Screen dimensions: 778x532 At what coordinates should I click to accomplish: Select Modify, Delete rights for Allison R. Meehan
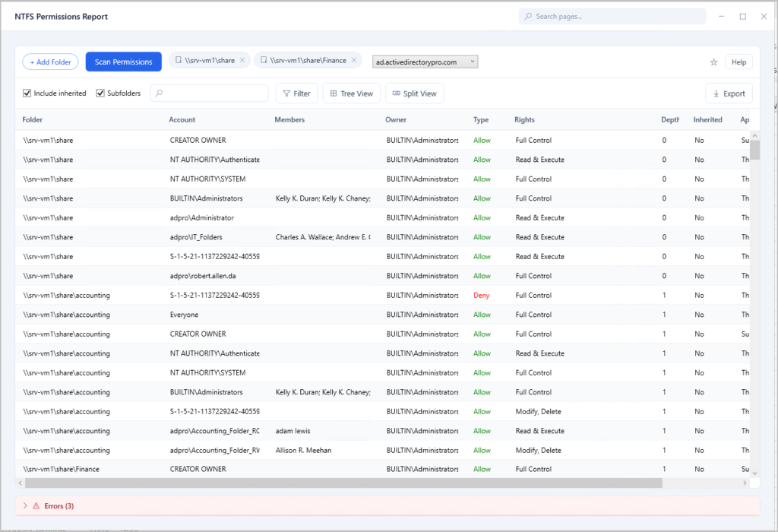(539, 450)
